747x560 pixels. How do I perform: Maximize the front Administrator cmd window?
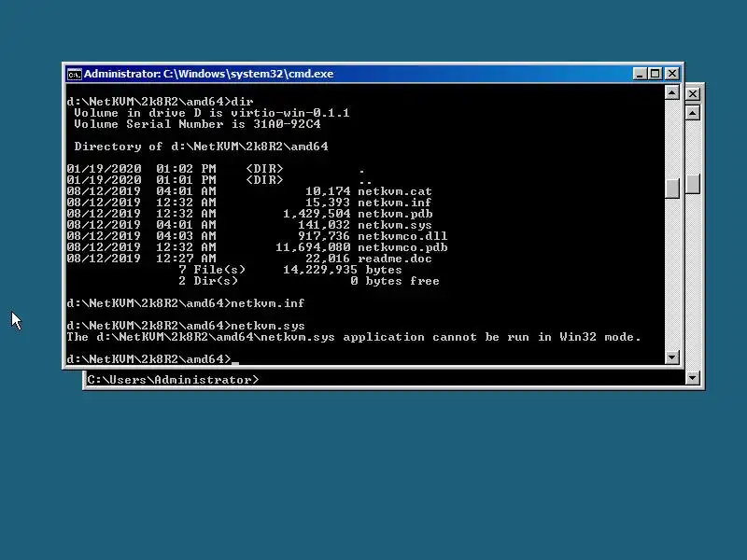point(655,74)
